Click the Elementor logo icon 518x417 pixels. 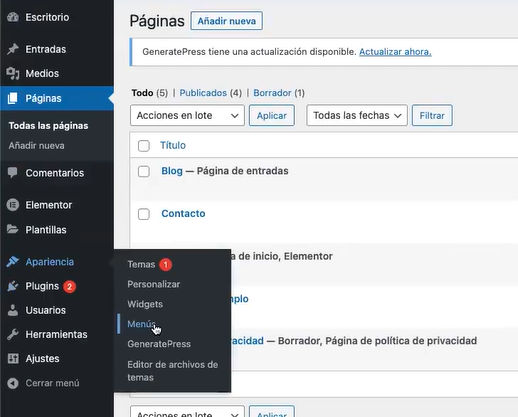click(13, 205)
